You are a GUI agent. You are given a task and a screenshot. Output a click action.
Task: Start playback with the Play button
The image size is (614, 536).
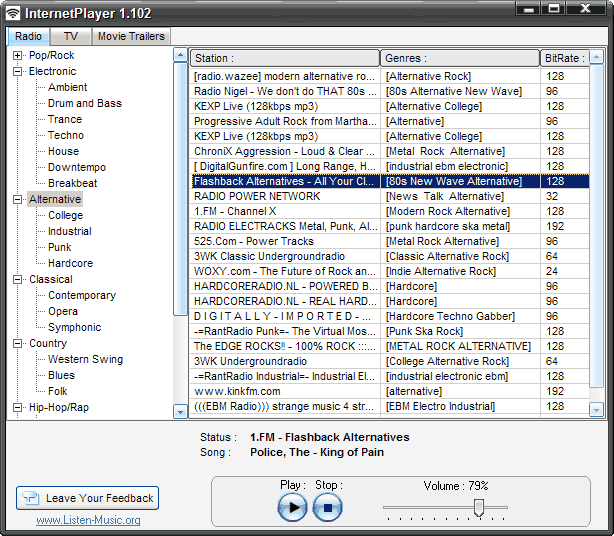(x=292, y=507)
